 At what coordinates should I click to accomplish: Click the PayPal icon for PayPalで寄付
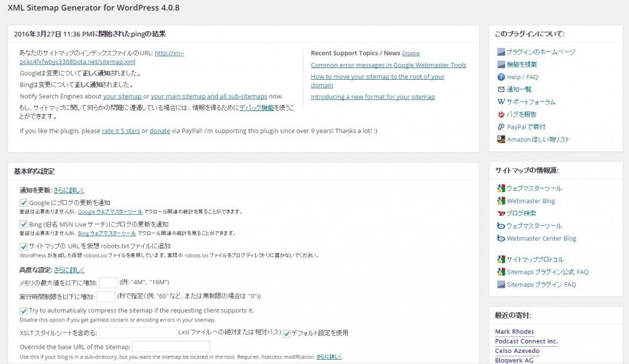(501, 127)
